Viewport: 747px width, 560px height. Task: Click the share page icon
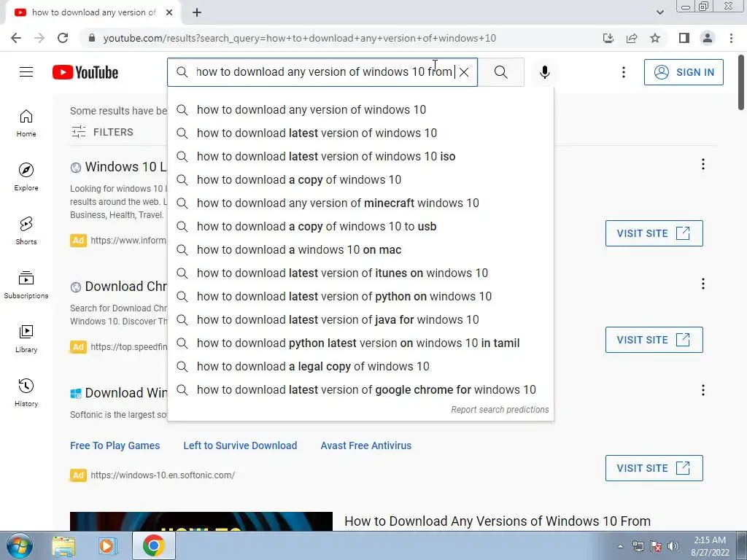(x=632, y=38)
